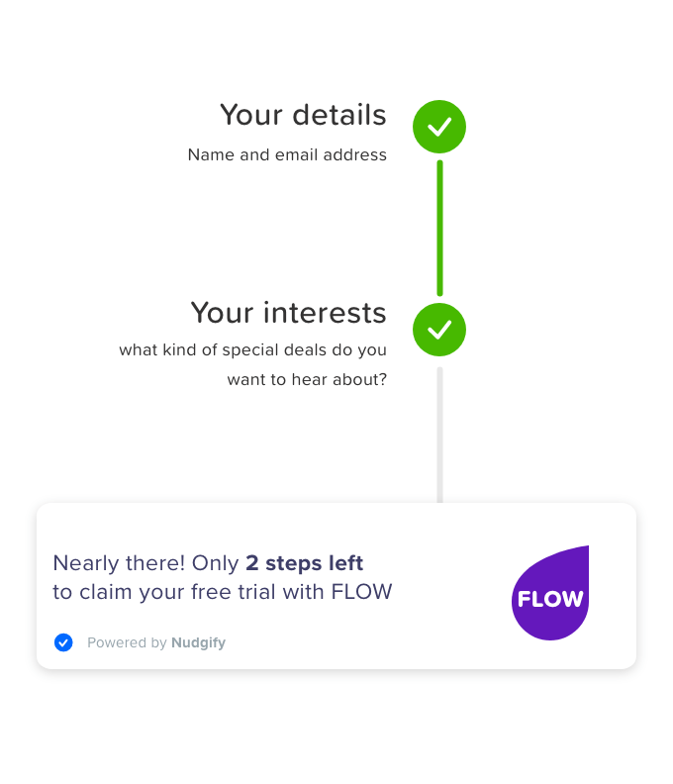Click the "Powered by" grey label
673x784 pixels.
pyautogui.click(x=127, y=642)
